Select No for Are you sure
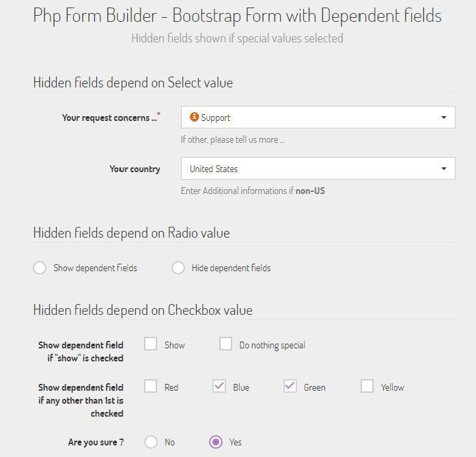 [x=151, y=442]
